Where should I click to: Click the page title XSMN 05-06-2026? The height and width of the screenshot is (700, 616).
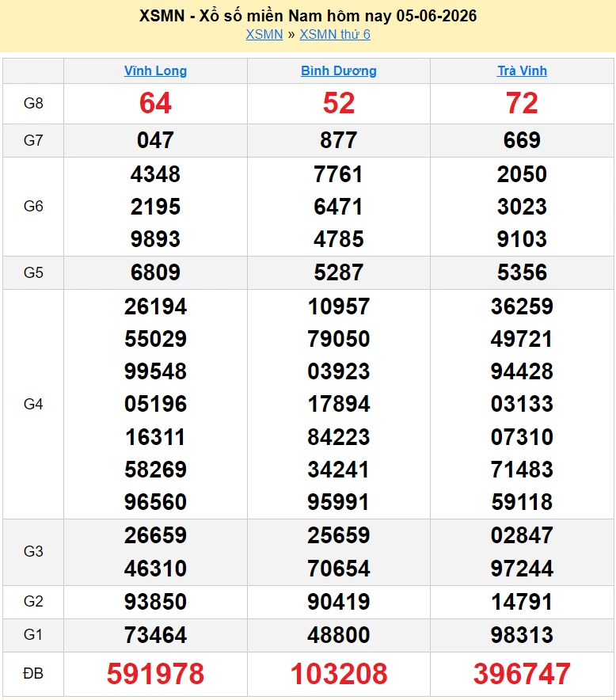pyautogui.click(x=308, y=16)
